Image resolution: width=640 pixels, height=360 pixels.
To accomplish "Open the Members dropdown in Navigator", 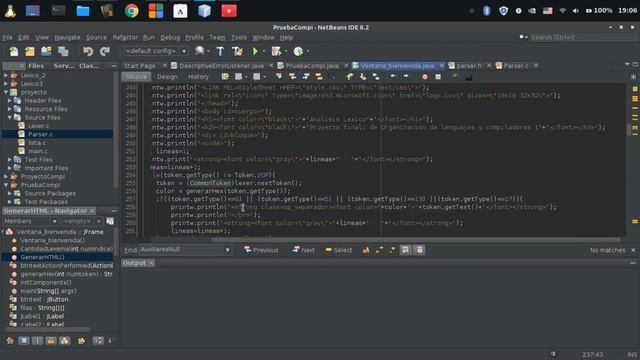I will coord(54,221).
